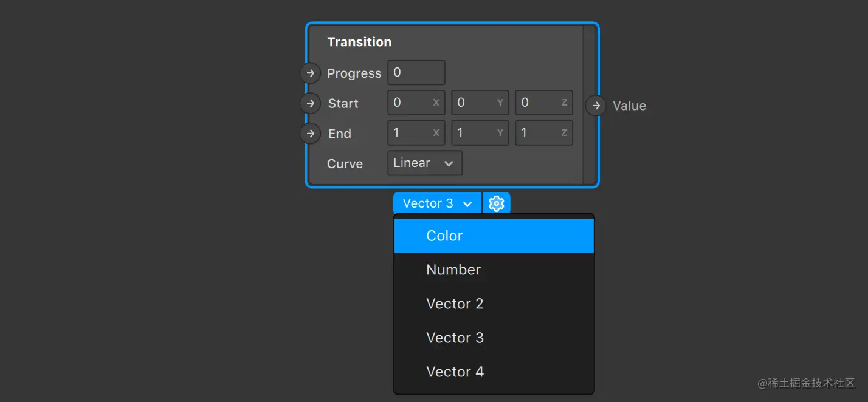Click the Value output port arrow
868x402 pixels.
coord(596,106)
